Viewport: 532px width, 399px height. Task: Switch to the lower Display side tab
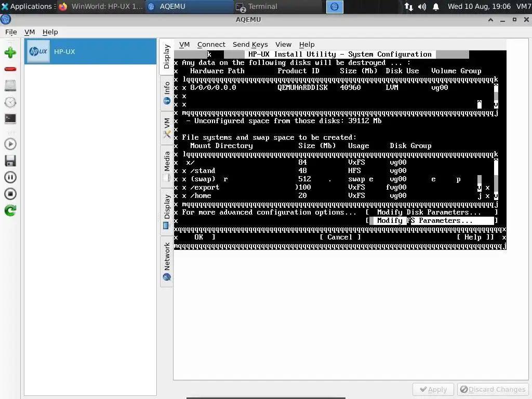click(167, 211)
